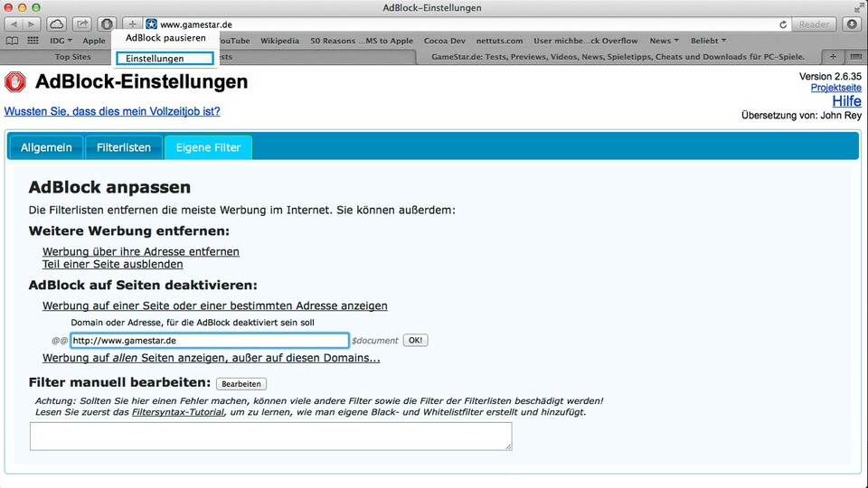Viewport: 868px width, 488px height.
Task: Show Top Sites grid icon
Action: point(33,41)
